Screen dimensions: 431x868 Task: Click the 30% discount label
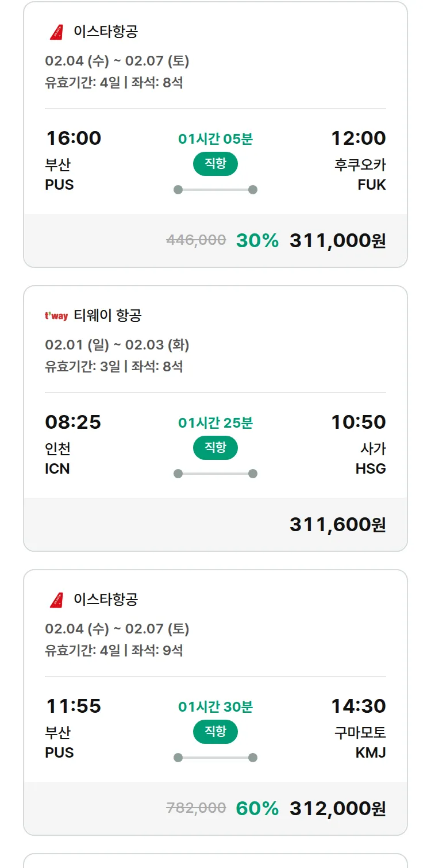[x=257, y=240]
